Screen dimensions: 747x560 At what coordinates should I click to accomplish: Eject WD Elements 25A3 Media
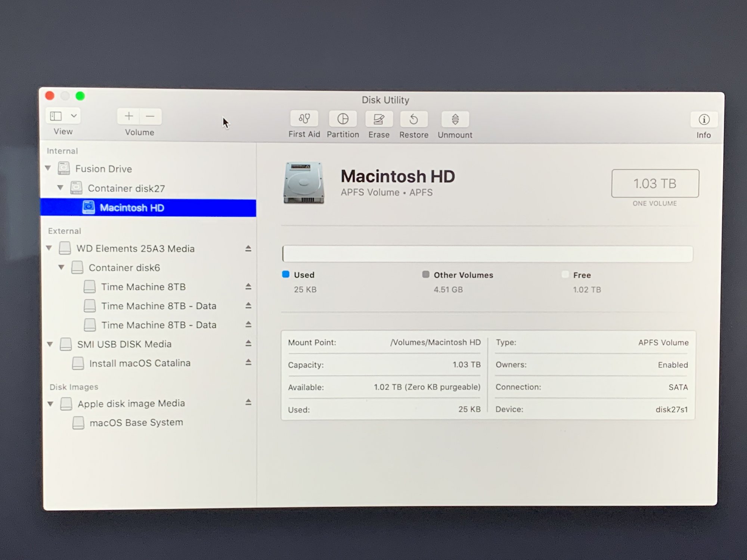tap(248, 249)
